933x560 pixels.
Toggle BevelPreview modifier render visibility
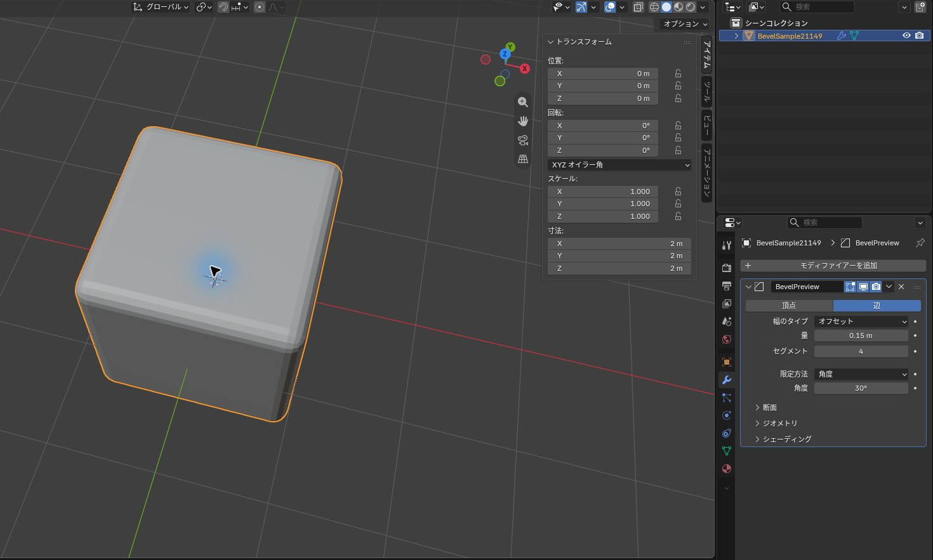pyautogui.click(x=876, y=287)
